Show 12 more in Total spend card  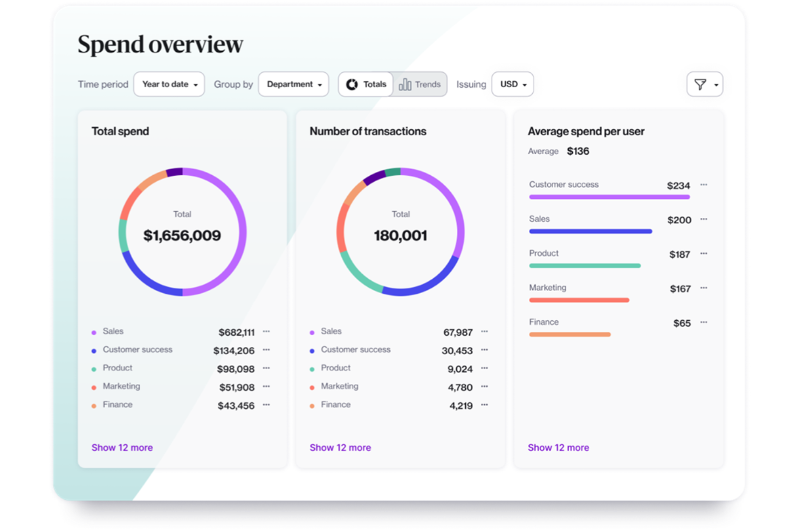pyautogui.click(x=122, y=448)
